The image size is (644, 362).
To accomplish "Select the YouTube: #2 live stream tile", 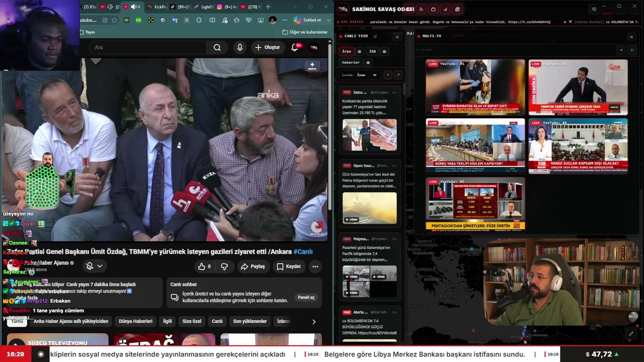I will click(x=578, y=87).
